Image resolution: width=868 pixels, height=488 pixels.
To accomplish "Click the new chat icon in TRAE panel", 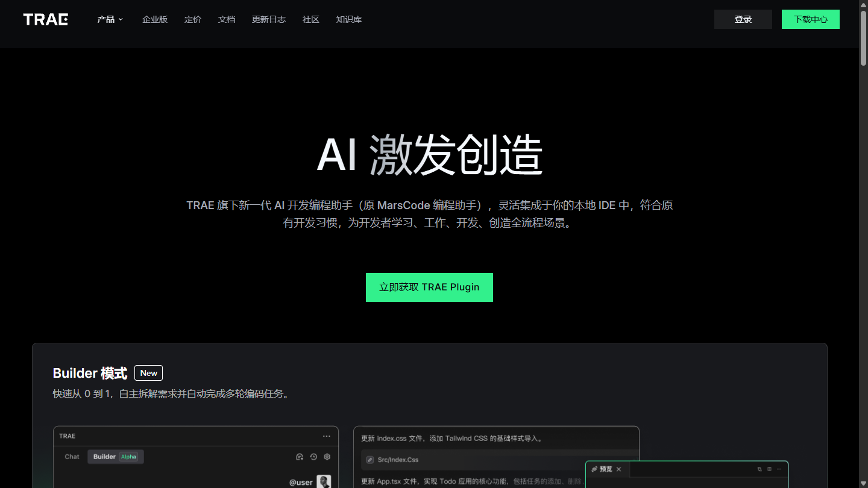I will click(300, 457).
